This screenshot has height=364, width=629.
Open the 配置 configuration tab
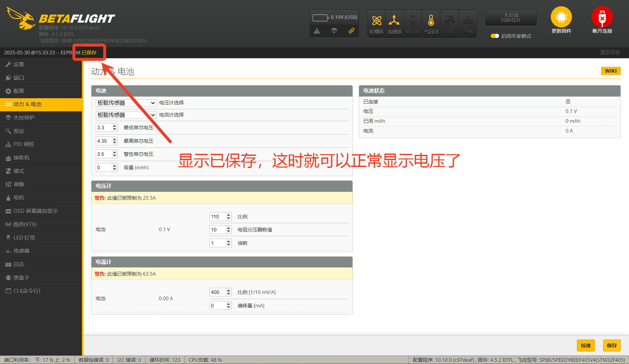(x=41, y=91)
